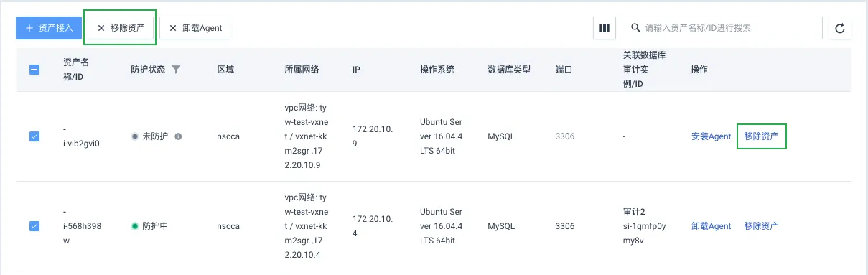Uncheck the i-568h398w row checkbox
The width and height of the screenshot is (868, 275).
coord(34,226)
